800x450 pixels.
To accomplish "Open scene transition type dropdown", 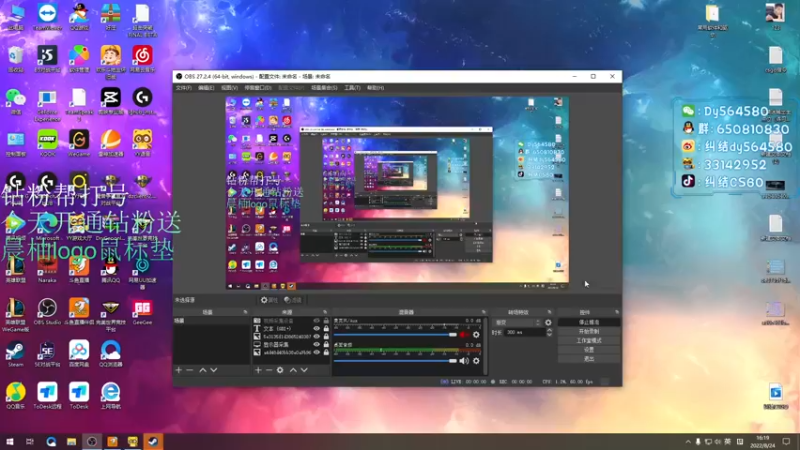I will pos(516,322).
